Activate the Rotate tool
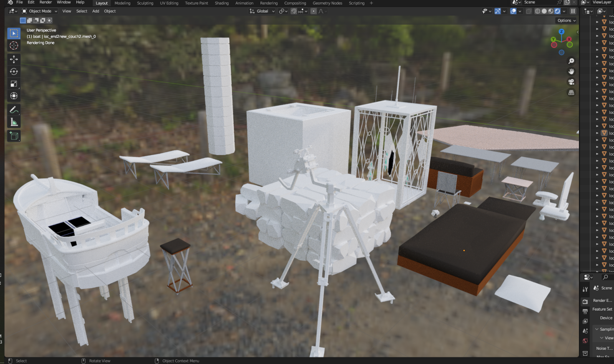Image resolution: width=614 pixels, height=364 pixels. [14, 72]
